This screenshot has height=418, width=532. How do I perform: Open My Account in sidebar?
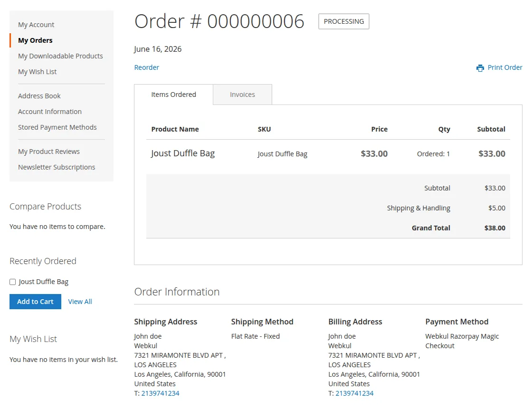(x=36, y=25)
